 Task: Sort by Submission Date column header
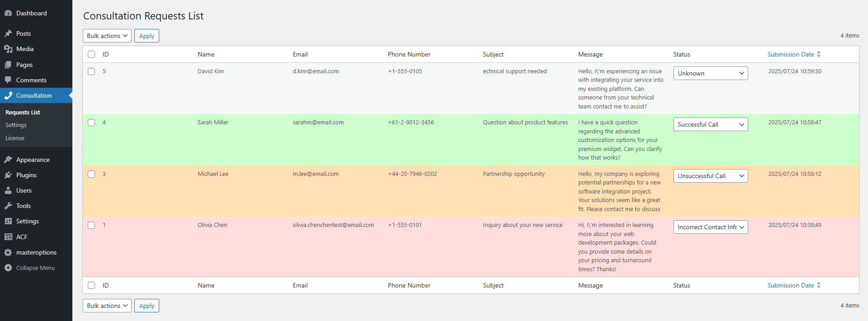point(791,54)
